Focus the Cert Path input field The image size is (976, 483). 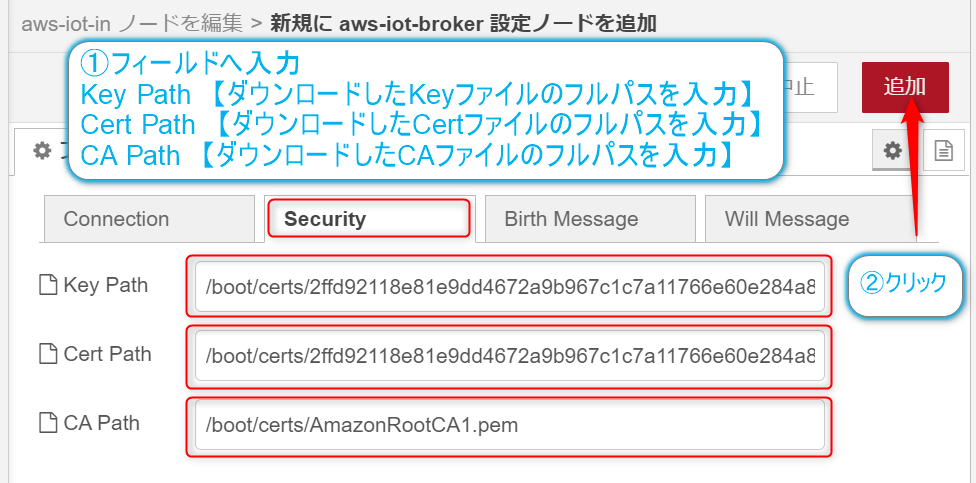pyautogui.click(x=509, y=355)
